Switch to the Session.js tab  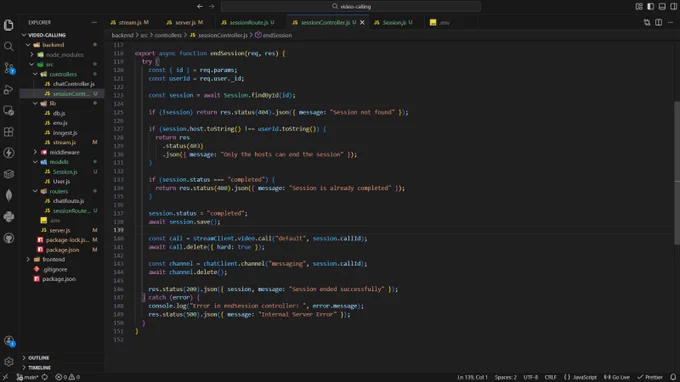click(x=394, y=23)
